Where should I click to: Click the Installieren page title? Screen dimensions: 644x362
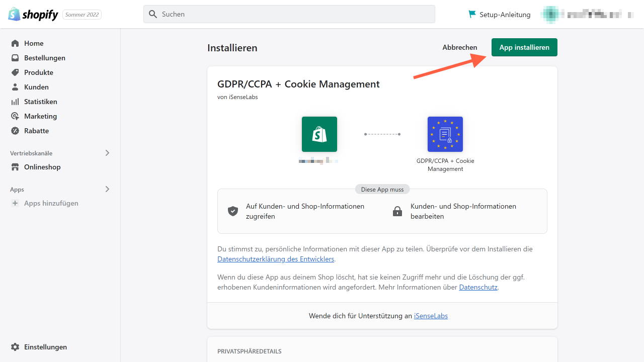(232, 48)
